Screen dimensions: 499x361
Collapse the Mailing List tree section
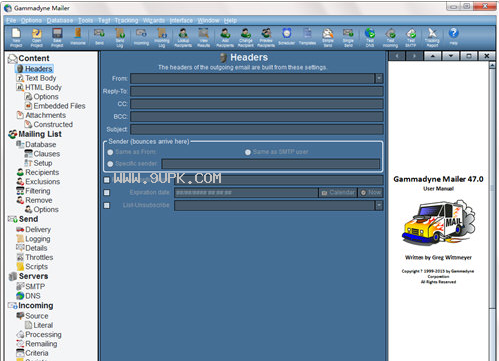click(35, 134)
